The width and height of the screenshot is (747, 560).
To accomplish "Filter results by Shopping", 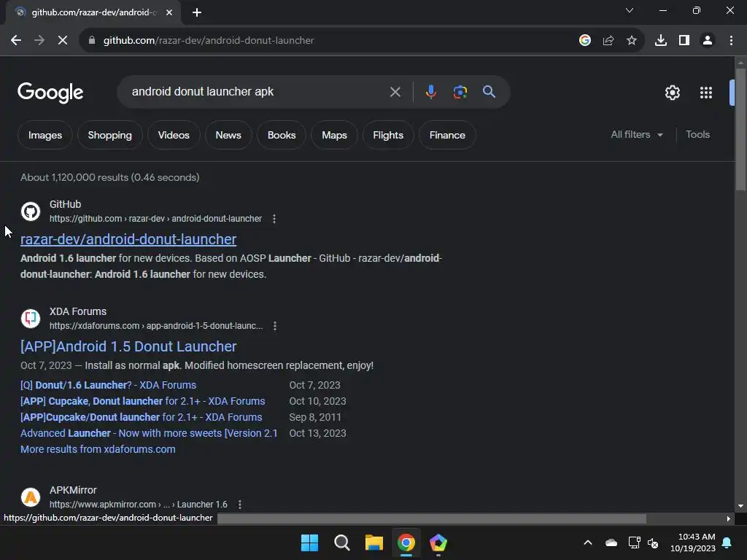I will [x=110, y=135].
